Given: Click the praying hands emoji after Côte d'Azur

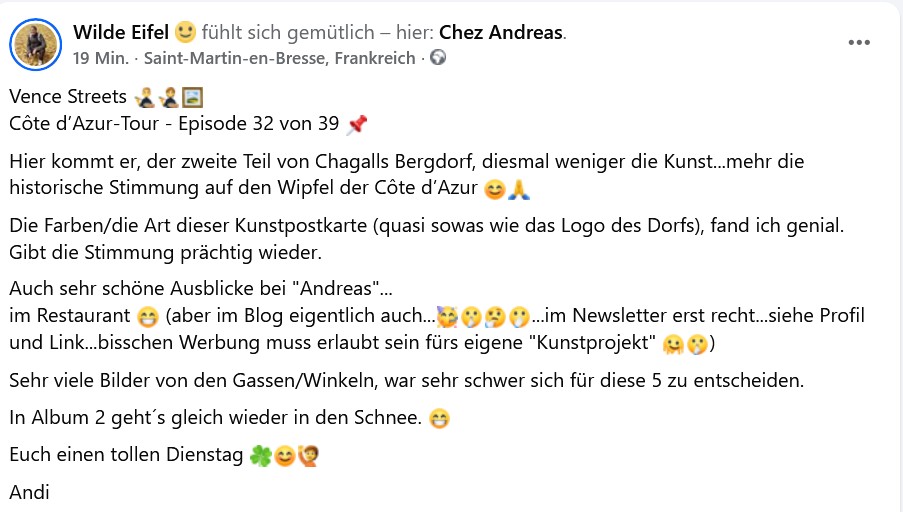Looking at the screenshot, I should tap(519, 188).
